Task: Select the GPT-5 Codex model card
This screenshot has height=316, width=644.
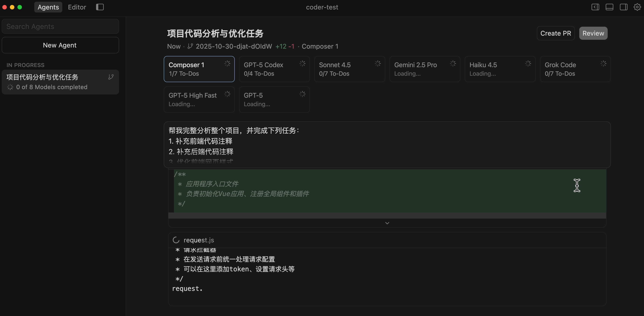Action: click(274, 69)
